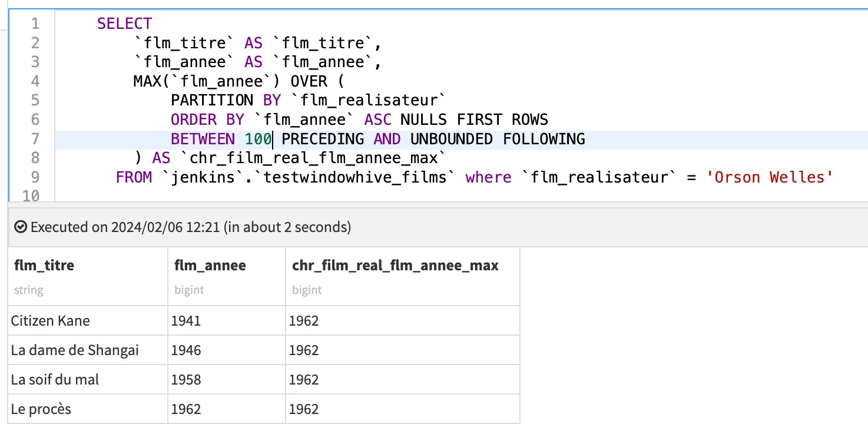The height and width of the screenshot is (424, 868).
Task: Place cursor on SELECT keyword in editor
Action: coord(125,24)
